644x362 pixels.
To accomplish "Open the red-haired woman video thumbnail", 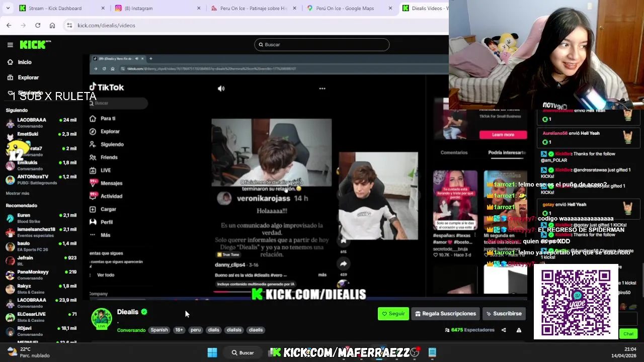I will click(x=455, y=200).
